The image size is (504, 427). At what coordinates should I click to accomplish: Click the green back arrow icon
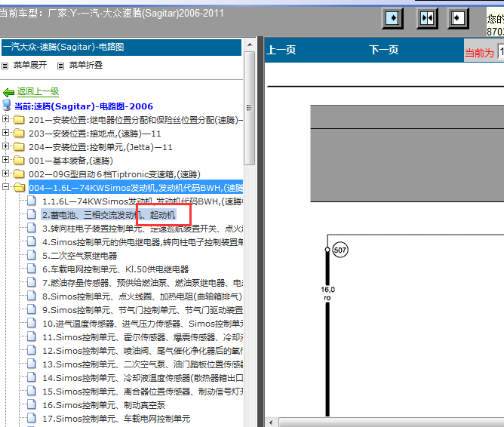pyautogui.click(x=8, y=93)
